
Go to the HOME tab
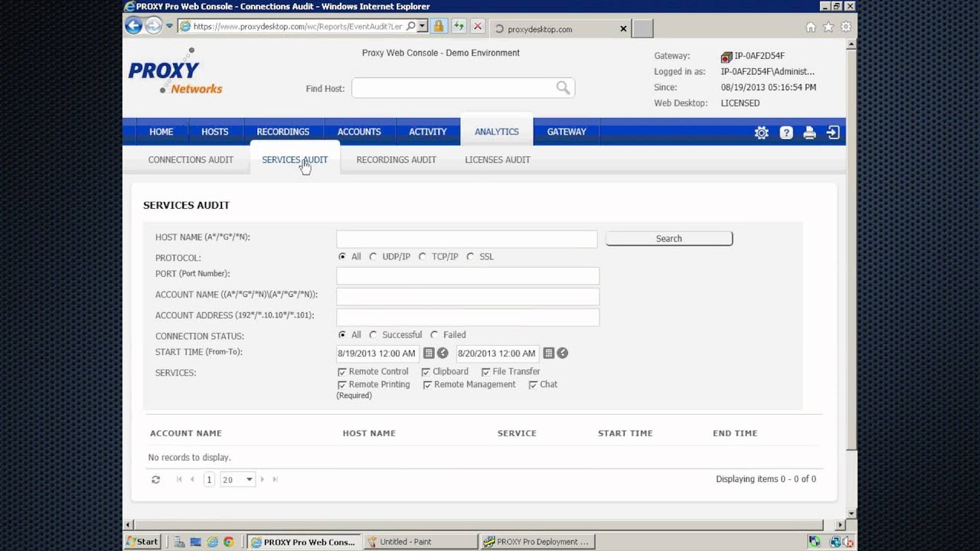161,132
